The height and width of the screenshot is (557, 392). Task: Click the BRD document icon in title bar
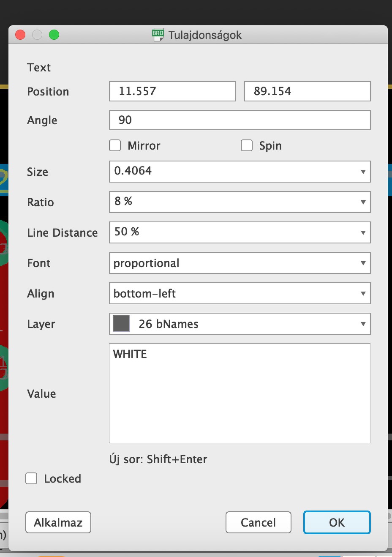pos(158,35)
